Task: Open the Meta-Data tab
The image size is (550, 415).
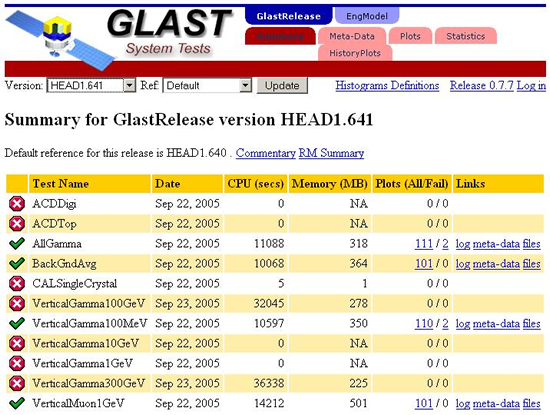Action: pos(352,36)
